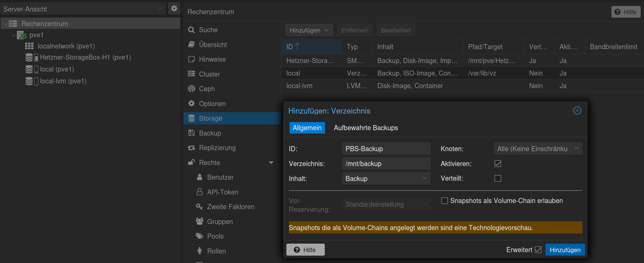Click the Zweite Faktoren key icon
Screen dimensions: 644x263
coord(199,207)
